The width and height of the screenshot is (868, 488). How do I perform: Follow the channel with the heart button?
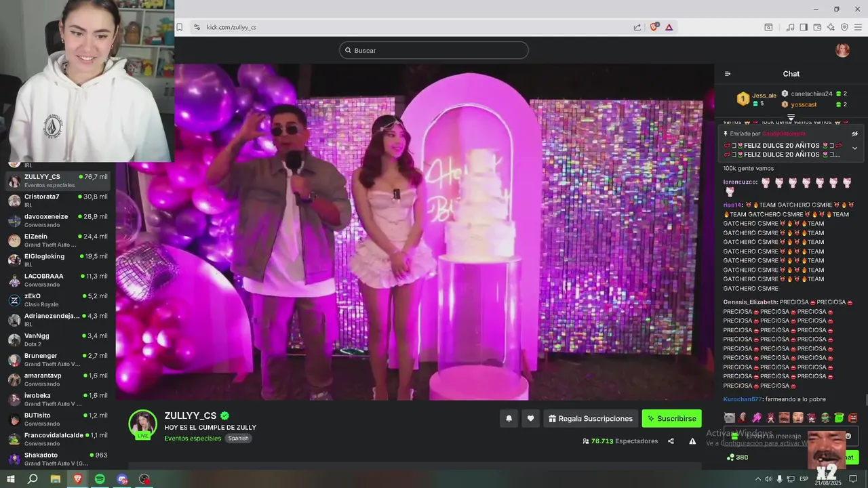(530, 419)
